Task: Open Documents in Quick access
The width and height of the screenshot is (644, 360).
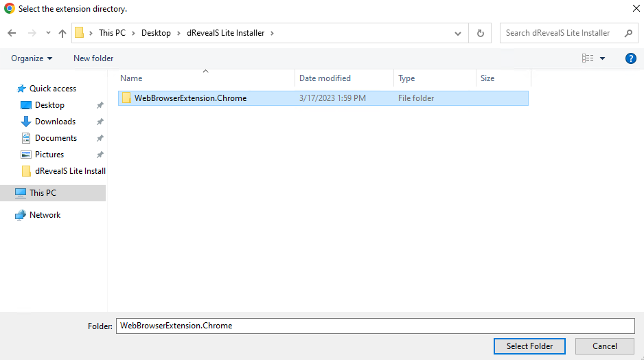Action: click(56, 137)
